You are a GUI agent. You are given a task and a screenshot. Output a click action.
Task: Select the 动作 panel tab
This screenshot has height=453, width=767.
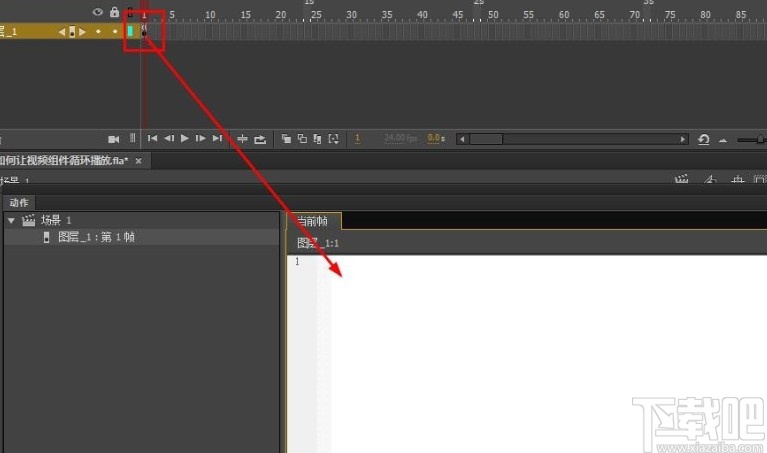tap(19, 203)
